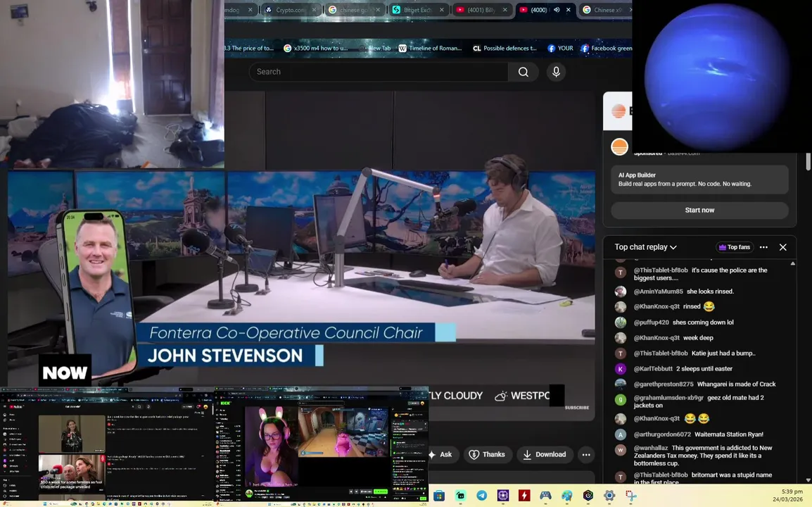812x507 pixels.
Task: Open the Settings gear in the taskbar
Action: click(609, 496)
